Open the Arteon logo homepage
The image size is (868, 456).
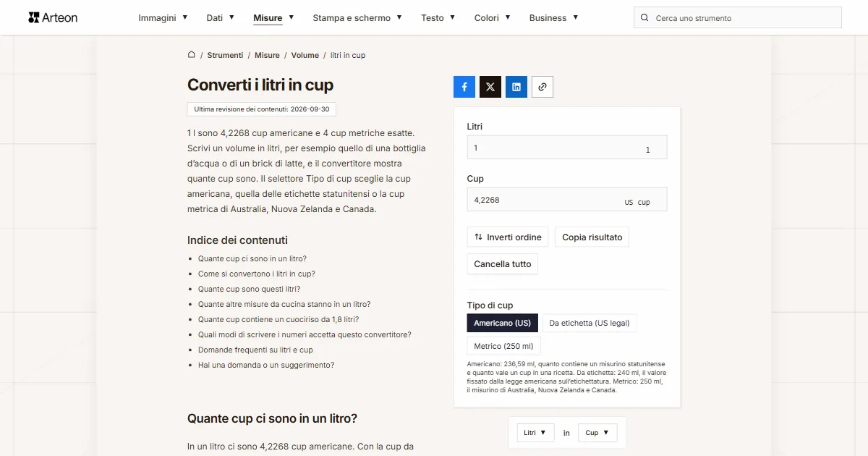[53, 17]
